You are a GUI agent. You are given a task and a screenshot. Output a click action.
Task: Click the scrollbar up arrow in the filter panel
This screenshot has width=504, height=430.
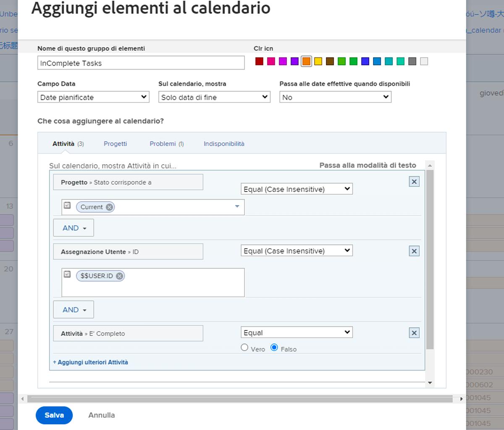click(430, 165)
